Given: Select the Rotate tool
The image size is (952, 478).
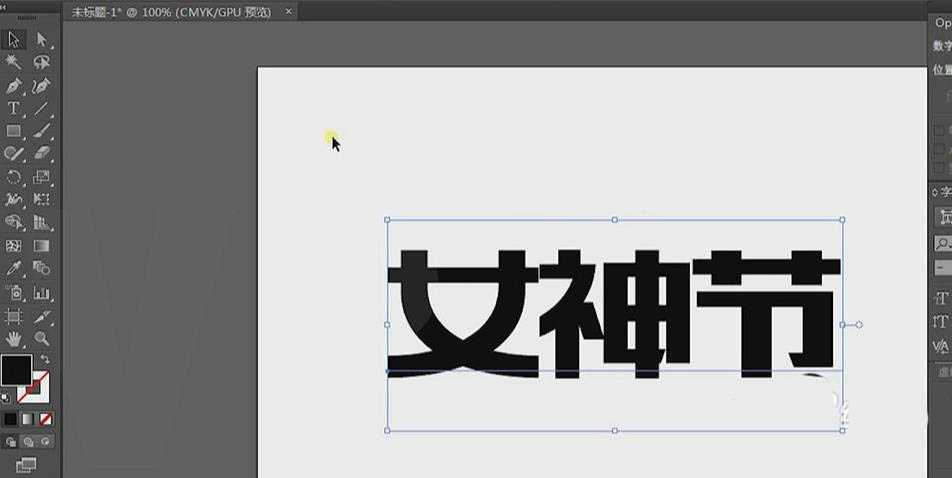Looking at the screenshot, I should [14, 177].
